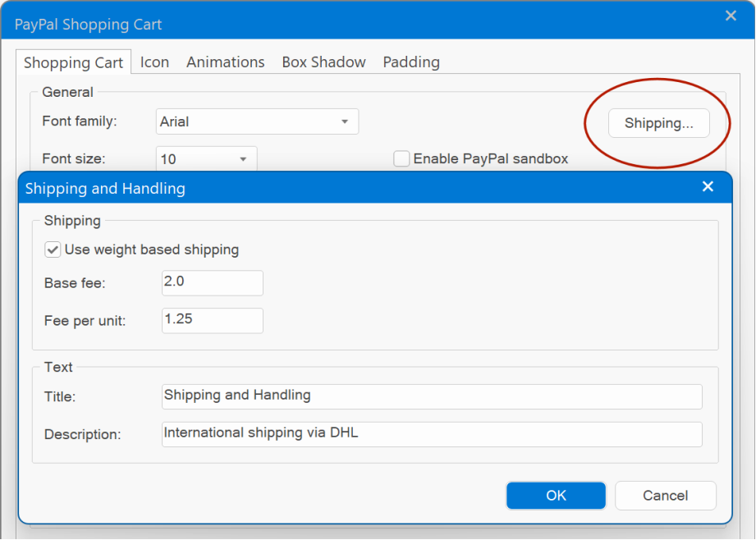Click the Description text field
The height and width of the screenshot is (540, 756).
[x=432, y=434]
